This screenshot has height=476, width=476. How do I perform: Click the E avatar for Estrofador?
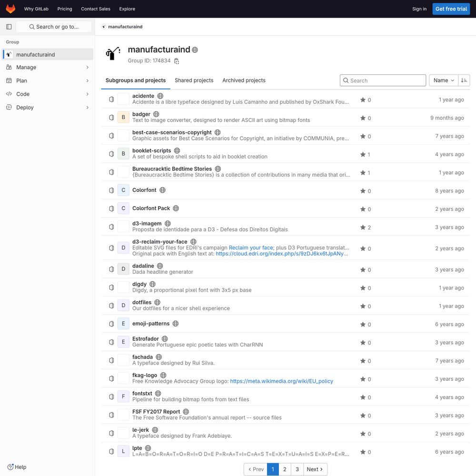[123, 342]
